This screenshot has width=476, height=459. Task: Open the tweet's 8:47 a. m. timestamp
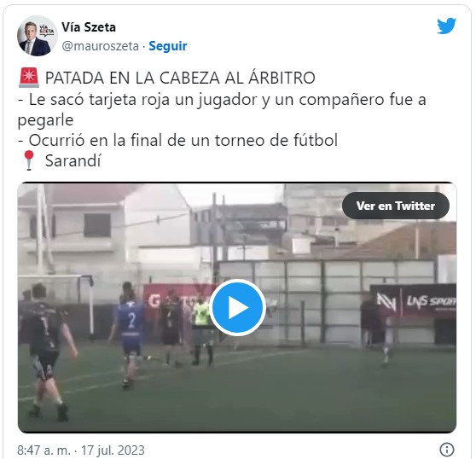click(x=44, y=450)
